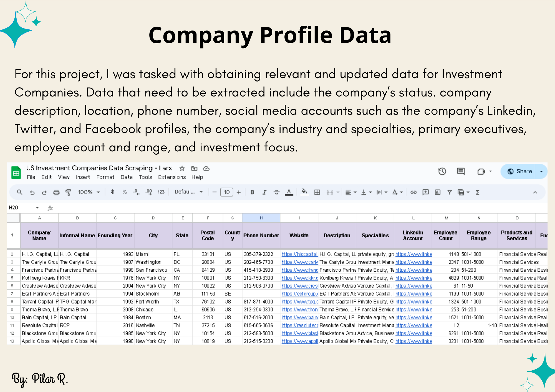Click the borders grid icon
Image resolution: width=555 pixels, height=392 pixels.
pyautogui.click(x=317, y=192)
